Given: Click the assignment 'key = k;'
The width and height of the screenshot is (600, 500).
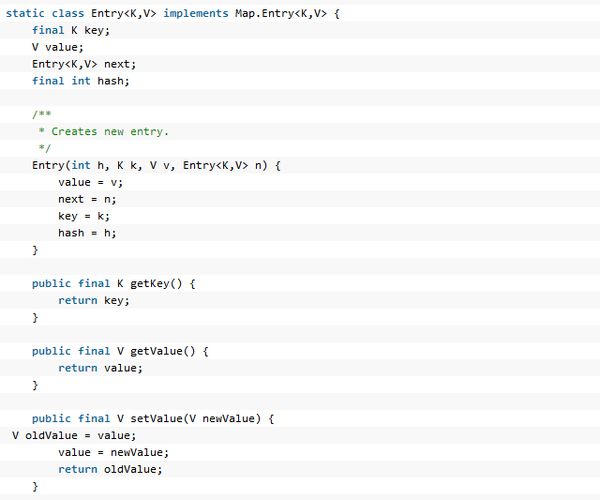Looking at the screenshot, I should 84,216.
